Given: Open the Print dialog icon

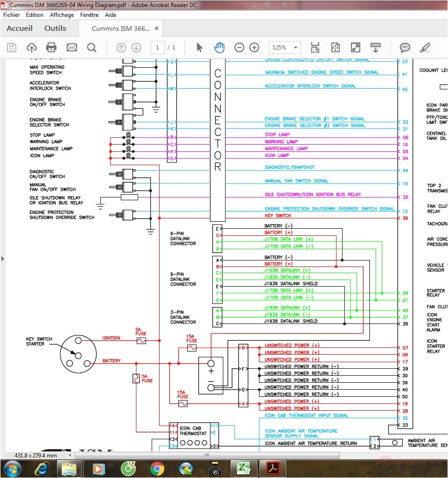Looking at the screenshot, I should 51,47.
